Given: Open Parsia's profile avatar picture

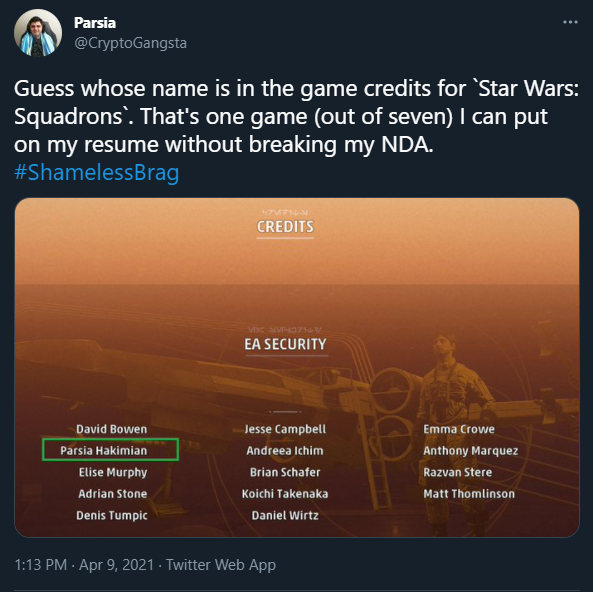Looking at the screenshot, I should (38, 33).
